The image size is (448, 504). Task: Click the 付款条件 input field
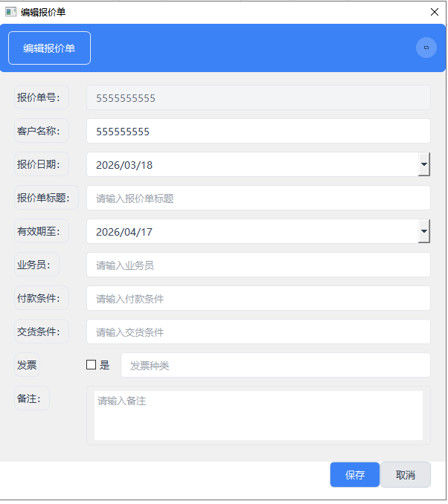coord(258,298)
